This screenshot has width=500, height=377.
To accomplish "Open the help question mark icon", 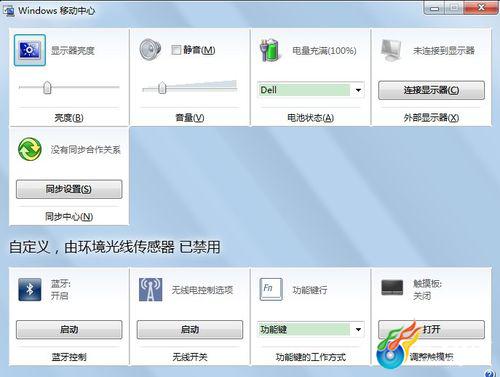I will (x=489, y=373).
